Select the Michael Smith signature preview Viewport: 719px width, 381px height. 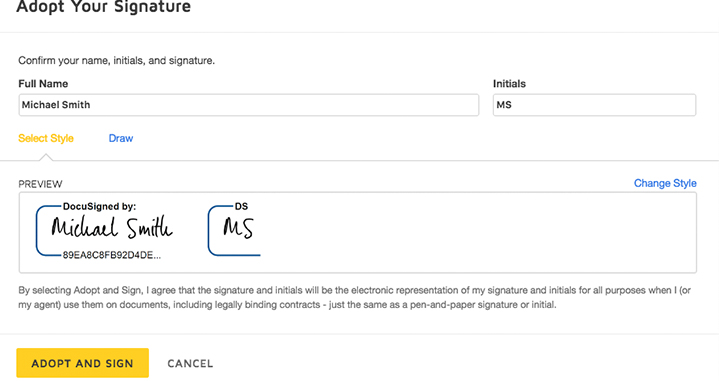click(112, 228)
